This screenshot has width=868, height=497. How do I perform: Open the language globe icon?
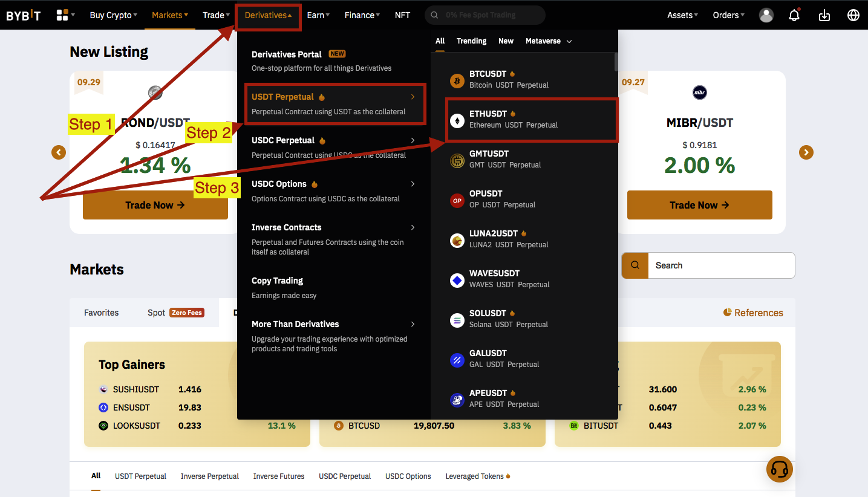coord(853,16)
